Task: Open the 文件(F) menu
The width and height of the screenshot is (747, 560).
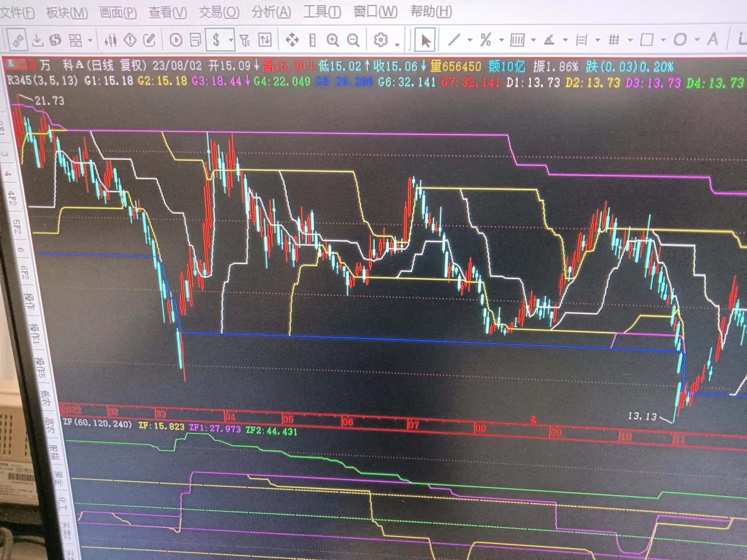Action: (17, 12)
